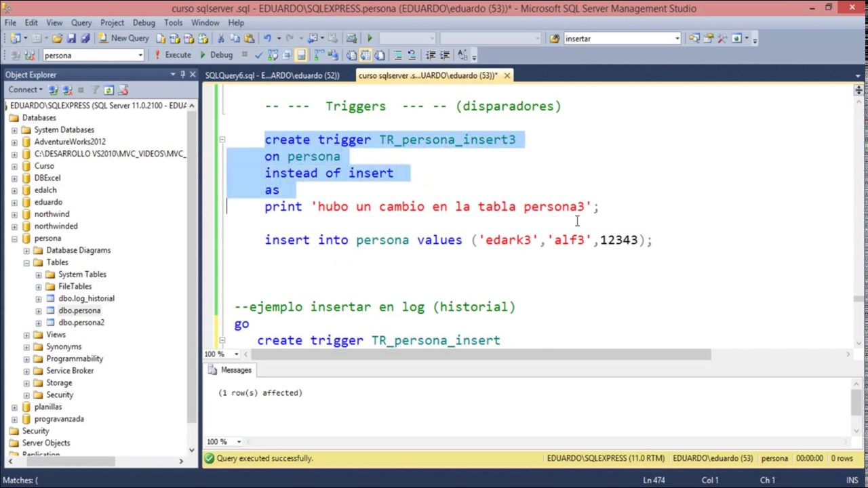Click the Increase Indent icon
868x488 pixels.
click(x=445, y=55)
